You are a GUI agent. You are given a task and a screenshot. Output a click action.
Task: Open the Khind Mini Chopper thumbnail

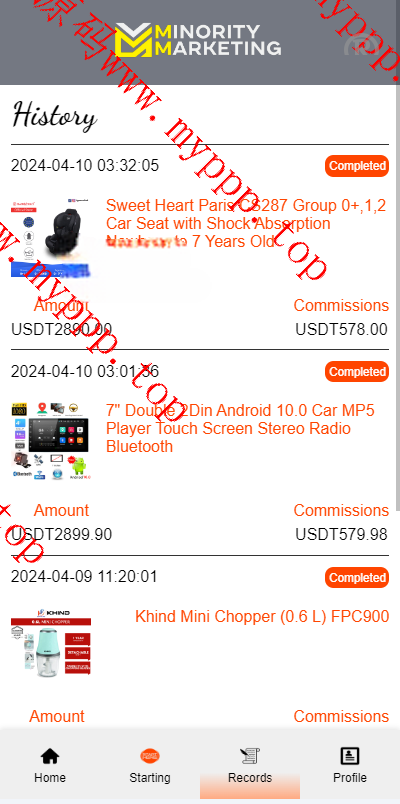tap(51, 642)
